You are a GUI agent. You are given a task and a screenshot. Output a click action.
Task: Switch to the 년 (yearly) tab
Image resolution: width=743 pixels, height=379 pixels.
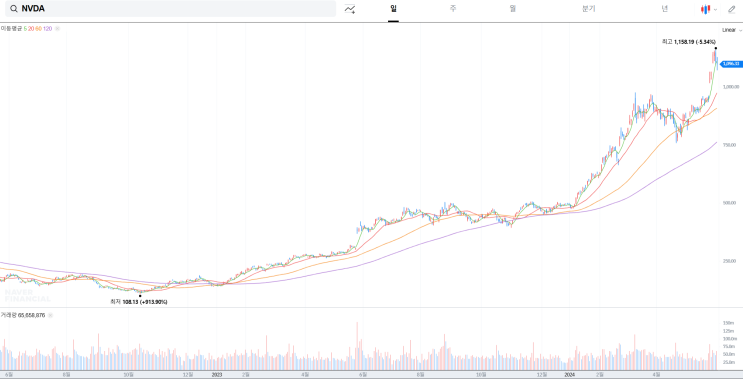(665, 9)
